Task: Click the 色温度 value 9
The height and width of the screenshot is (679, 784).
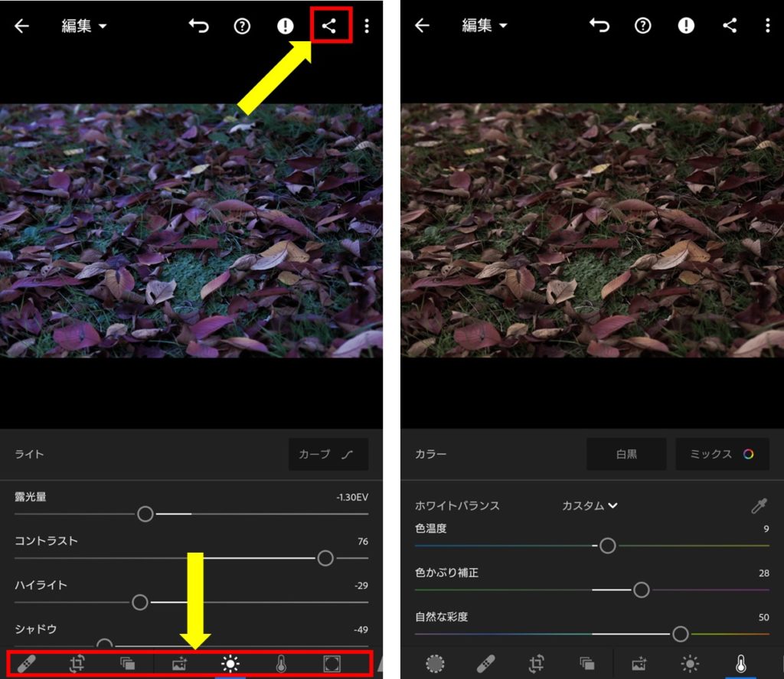Action: point(766,529)
